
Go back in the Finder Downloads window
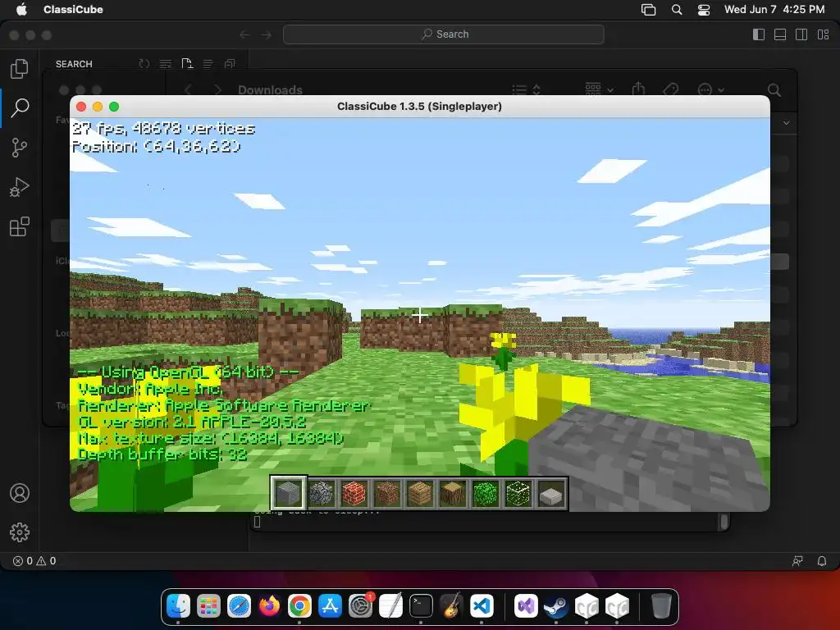(188, 90)
